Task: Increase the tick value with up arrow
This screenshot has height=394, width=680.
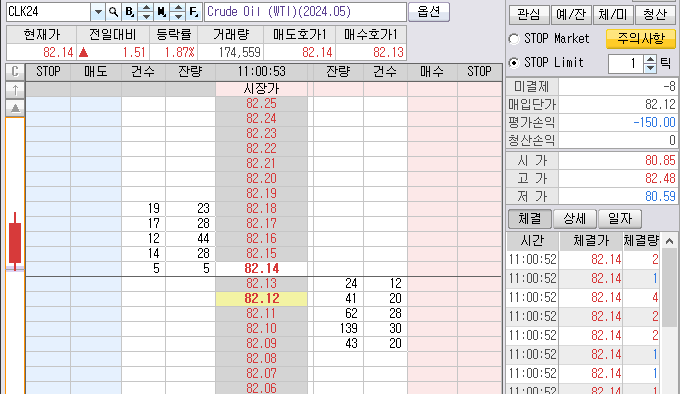Action: pyautogui.click(x=650, y=59)
